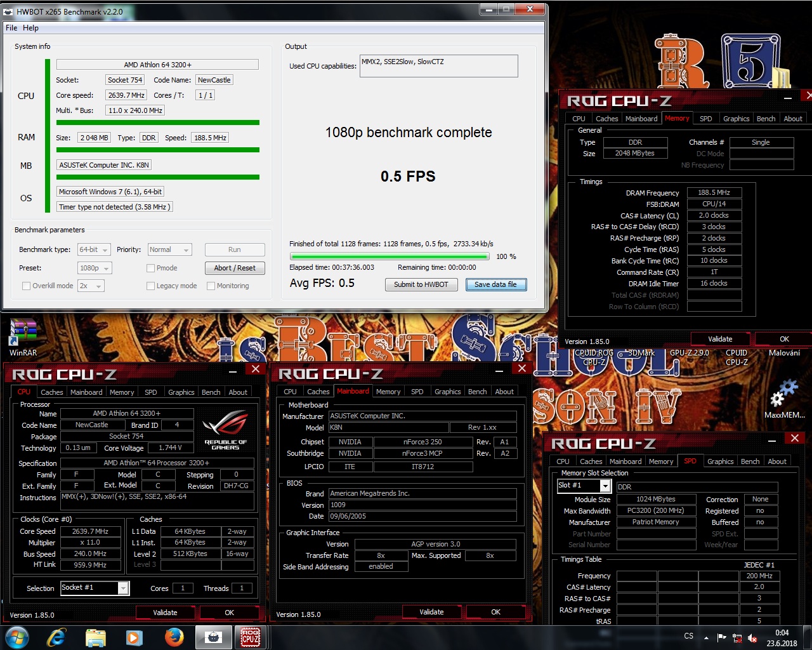Launch Internet Explorer from the taskbar
The height and width of the screenshot is (650, 812).
pyautogui.click(x=56, y=637)
